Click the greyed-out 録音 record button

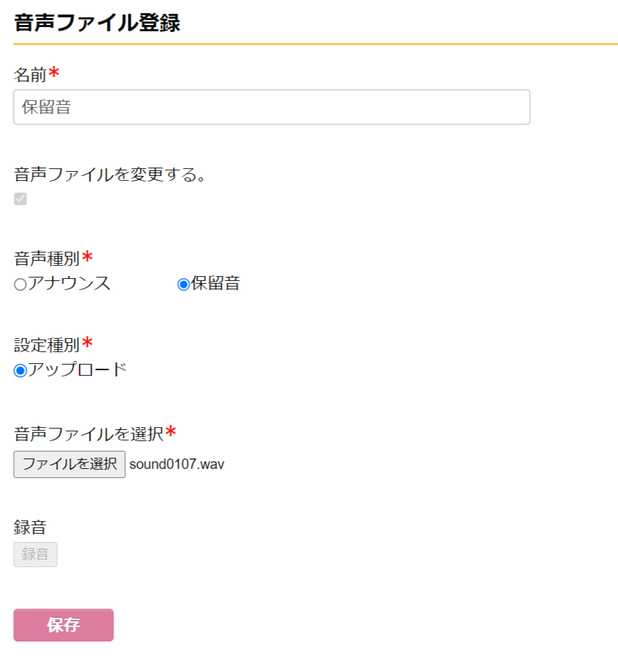[x=35, y=554]
